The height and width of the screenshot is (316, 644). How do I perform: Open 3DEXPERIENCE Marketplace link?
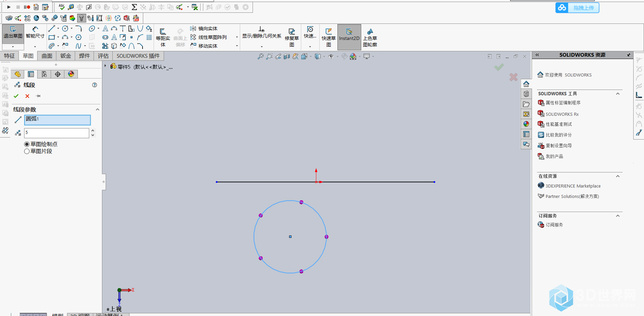(569, 186)
